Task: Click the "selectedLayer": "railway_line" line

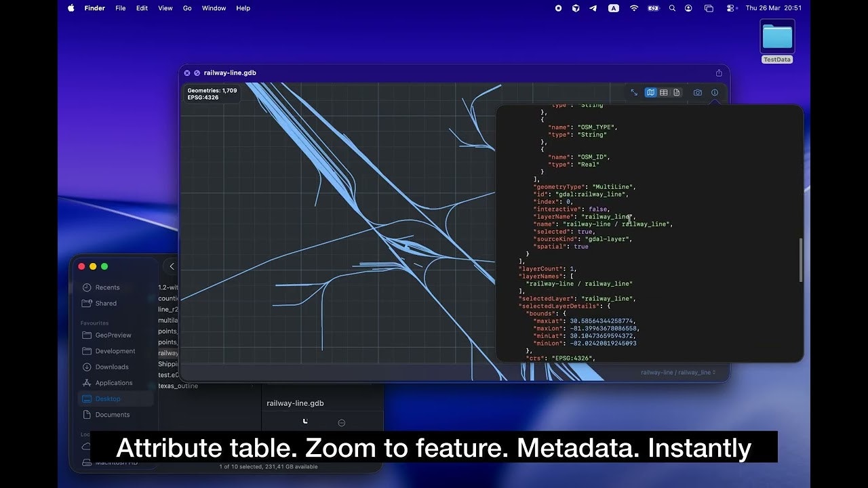Action: (x=578, y=298)
